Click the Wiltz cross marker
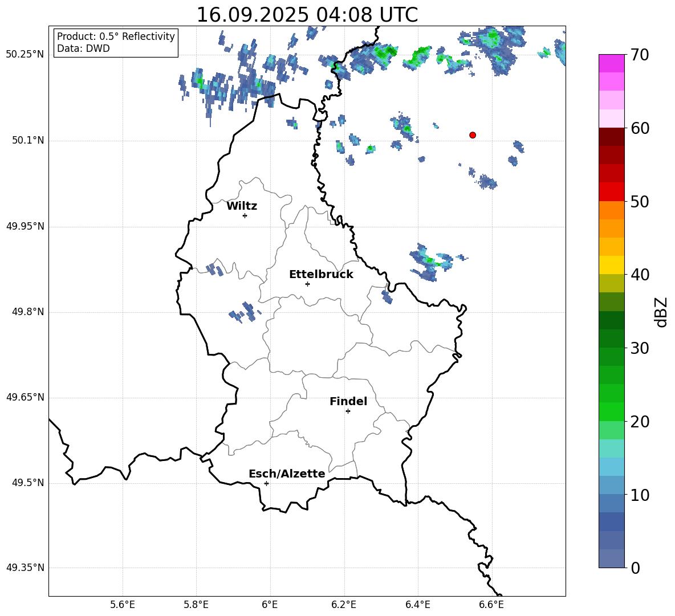Image resolution: width=675 pixels, height=616 pixels. (245, 215)
